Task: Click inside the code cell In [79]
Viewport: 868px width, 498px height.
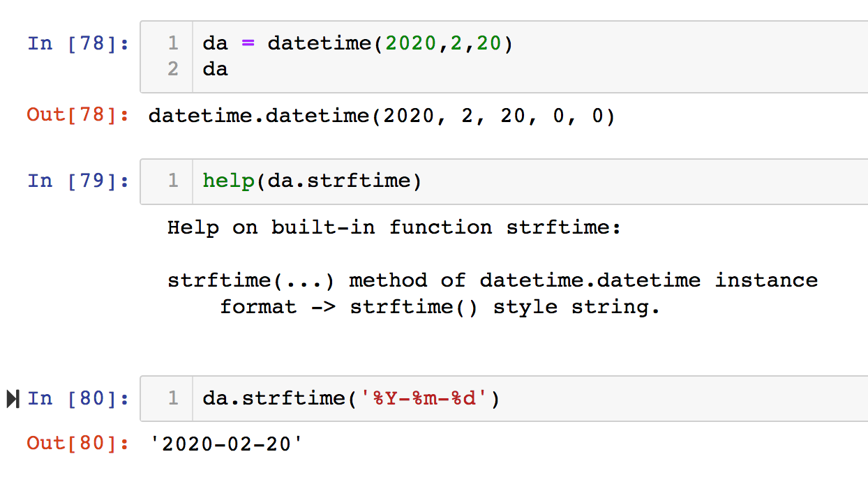Action: coord(504,181)
